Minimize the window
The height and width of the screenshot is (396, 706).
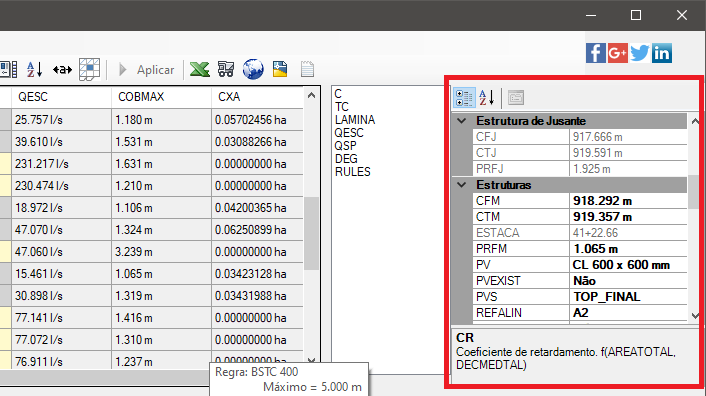point(591,15)
